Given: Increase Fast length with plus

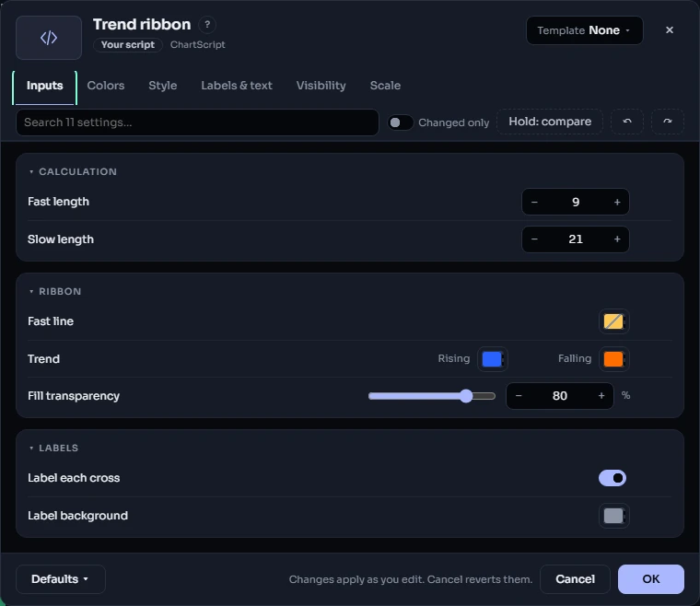Looking at the screenshot, I should tap(617, 202).
